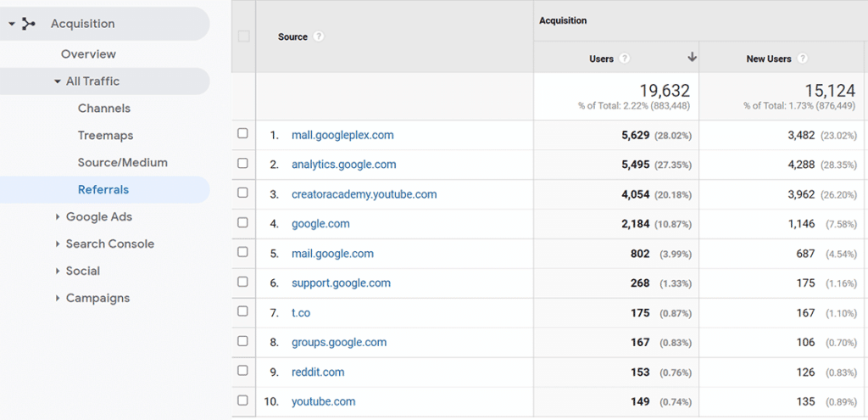Viewport: 868px width, 420px height.
Task: Expand the Social arrow
Action: click(x=58, y=271)
